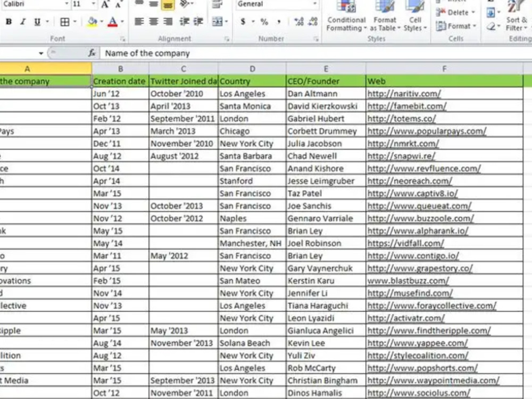The width and height of the screenshot is (532, 399).
Task: Open Format as Table gallery
Action: point(385,15)
